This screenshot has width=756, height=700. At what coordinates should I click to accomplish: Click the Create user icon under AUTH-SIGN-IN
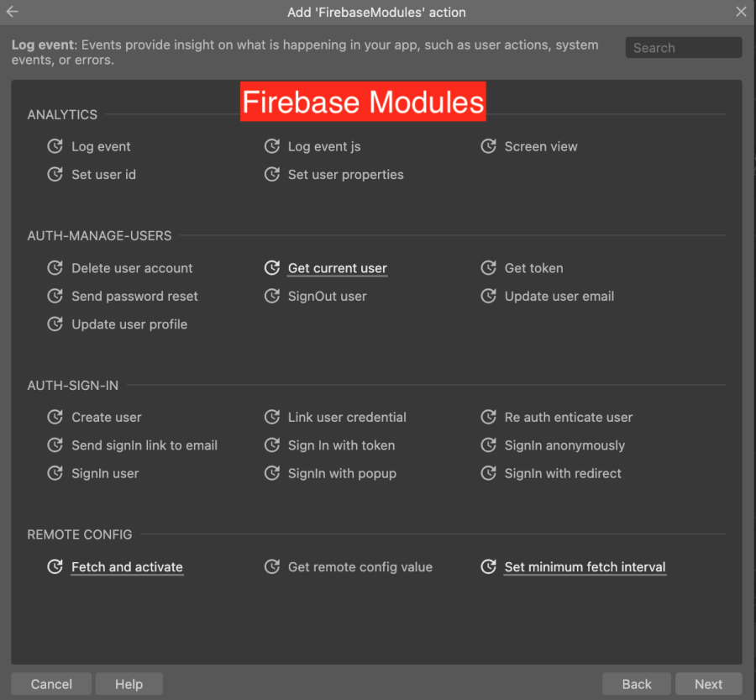(55, 417)
